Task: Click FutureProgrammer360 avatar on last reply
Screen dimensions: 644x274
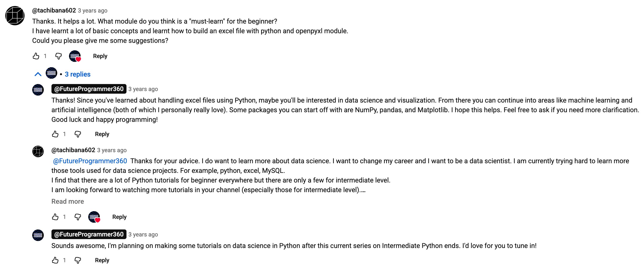Action: pos(38,235)
